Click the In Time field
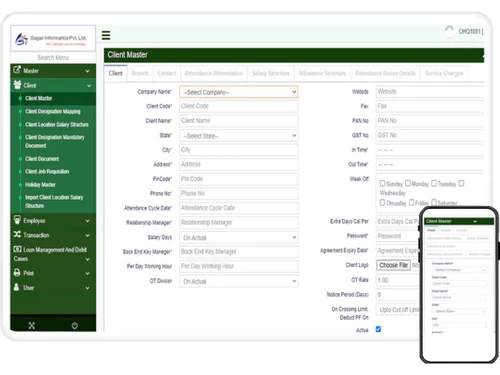Screen dimensions: 500x375 tap(430, 150)
